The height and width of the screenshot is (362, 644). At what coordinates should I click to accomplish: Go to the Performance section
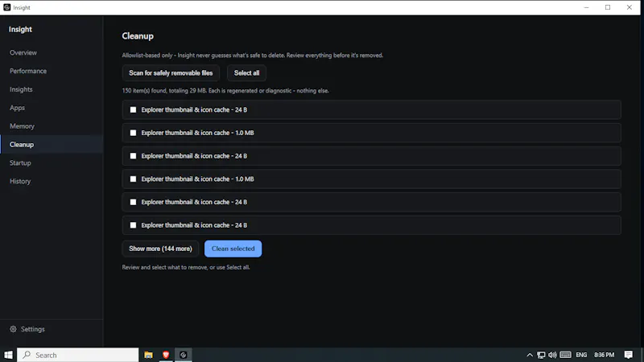click(28, 71)
